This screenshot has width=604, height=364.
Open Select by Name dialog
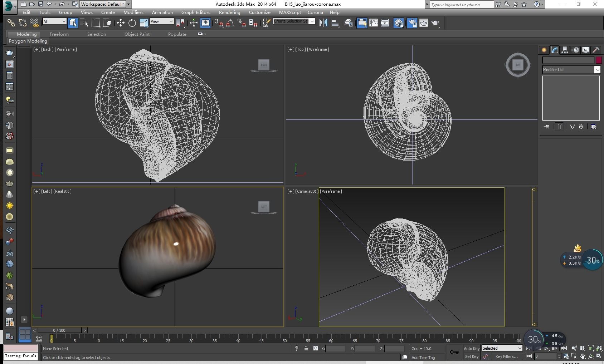(84, 23)
